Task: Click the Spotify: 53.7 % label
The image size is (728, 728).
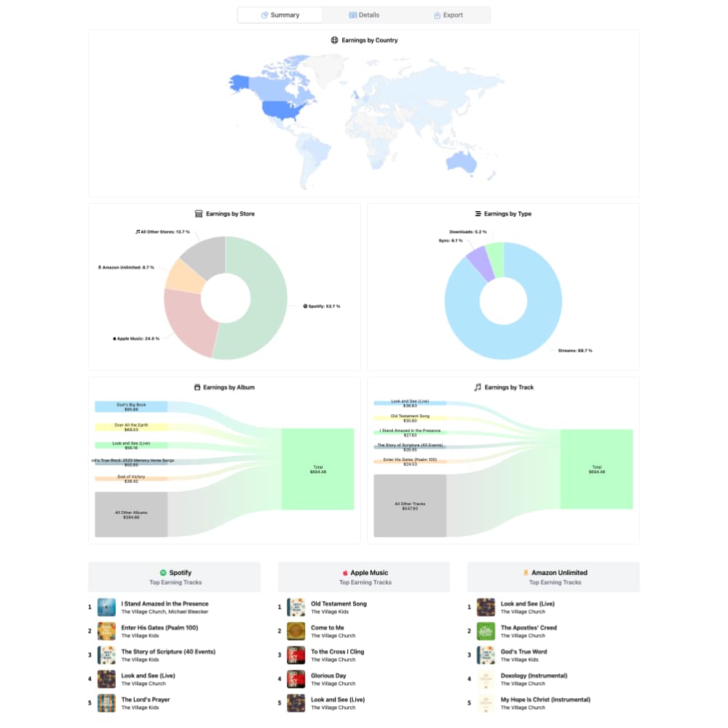Action: click(322, 306)
